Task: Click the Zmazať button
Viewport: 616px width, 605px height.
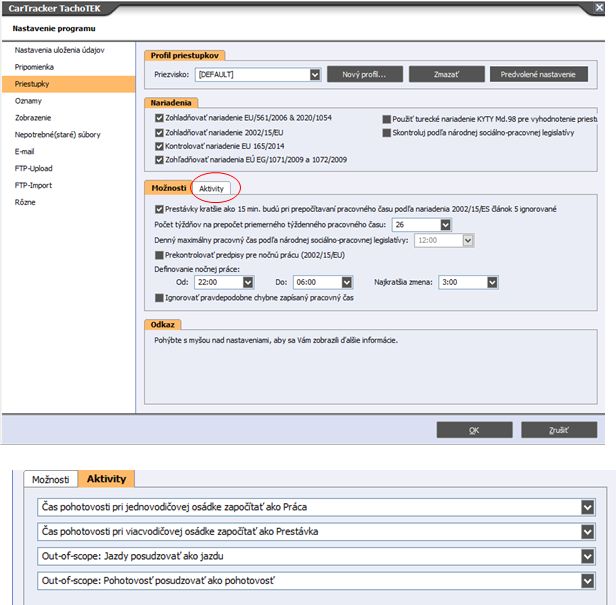Action: [x=446, y=74]
